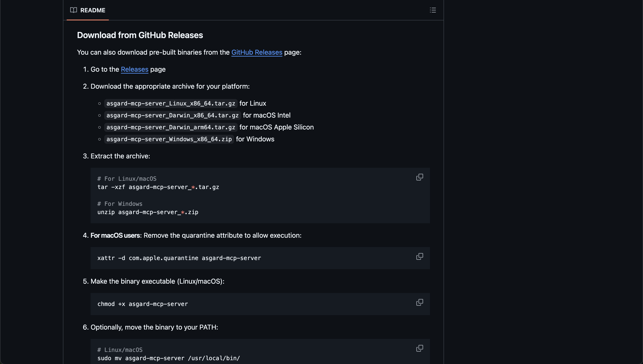Open the GitHub Releases link

(256, 52)
